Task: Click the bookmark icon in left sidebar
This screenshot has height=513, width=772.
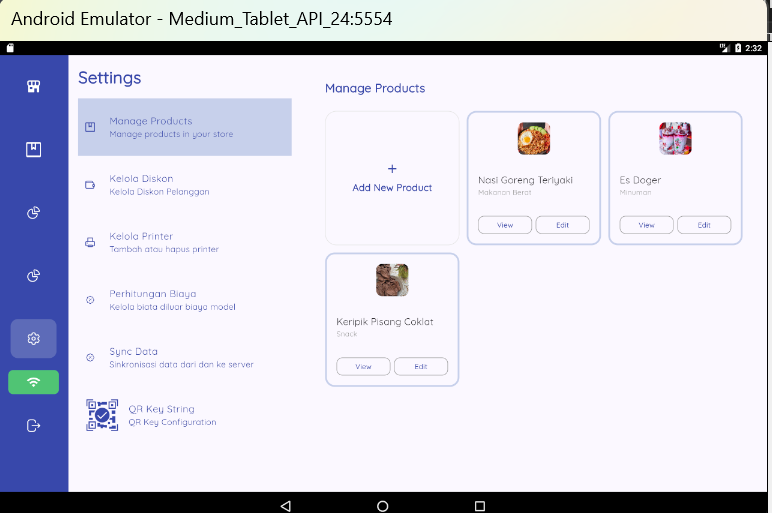Action: (33, 149)
